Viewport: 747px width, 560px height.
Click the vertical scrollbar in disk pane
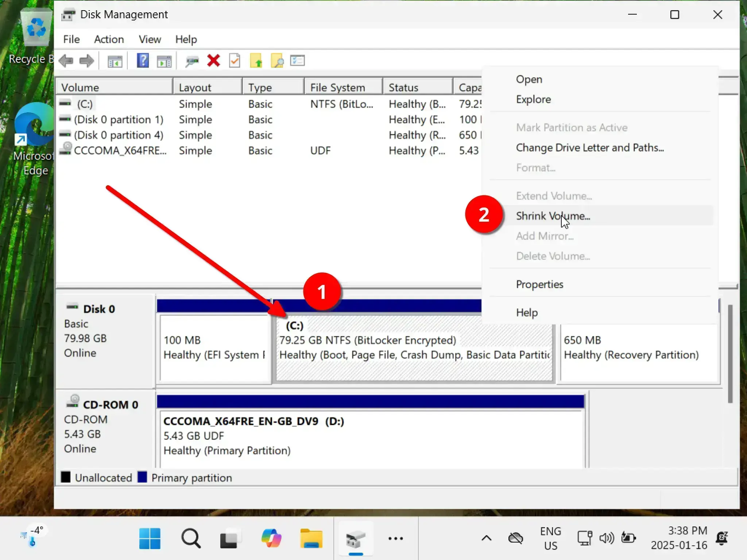tap(730, 354)
